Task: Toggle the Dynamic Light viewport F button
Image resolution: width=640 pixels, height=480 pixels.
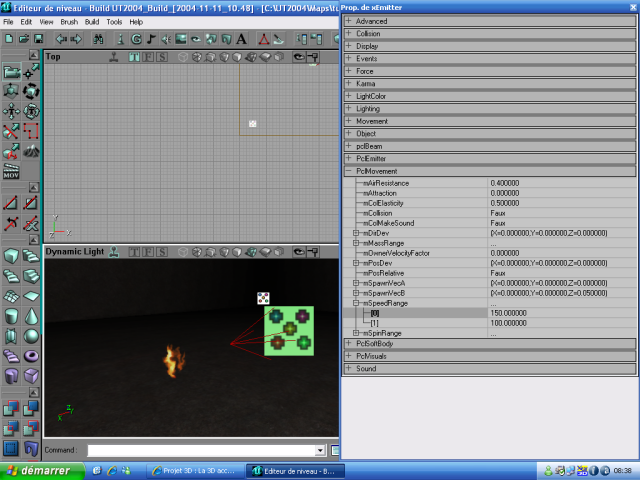Action: point(148,252)
